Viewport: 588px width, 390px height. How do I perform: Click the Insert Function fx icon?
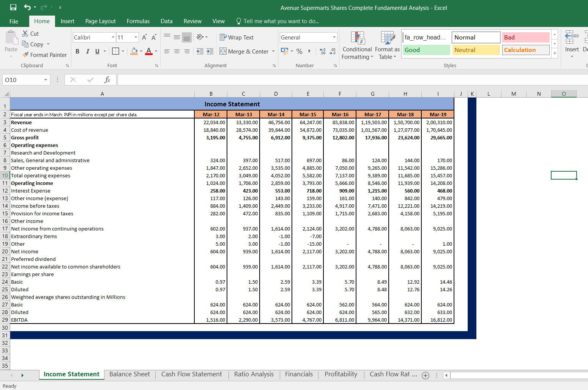(107, 80)
